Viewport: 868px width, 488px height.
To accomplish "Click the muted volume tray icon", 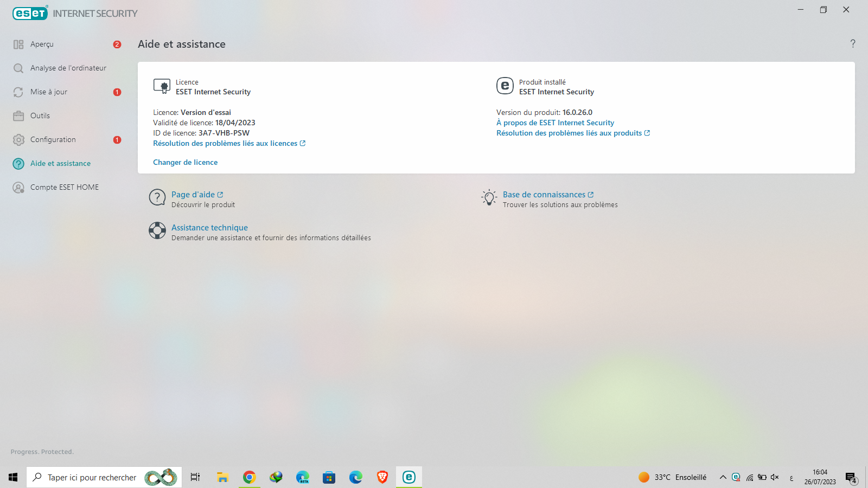I will [x=775, y=477].
